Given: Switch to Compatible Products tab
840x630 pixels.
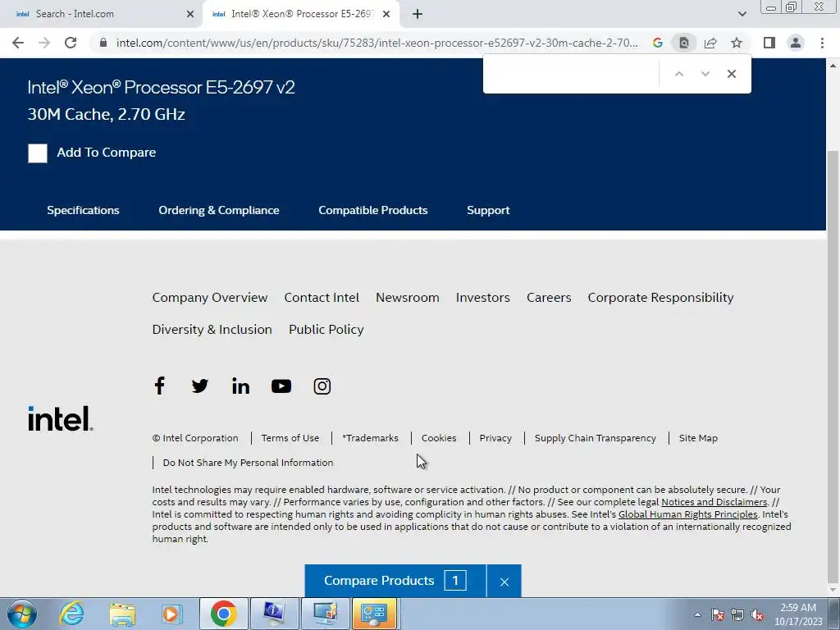Looking at the screenshot, I should tap(373, 210).
